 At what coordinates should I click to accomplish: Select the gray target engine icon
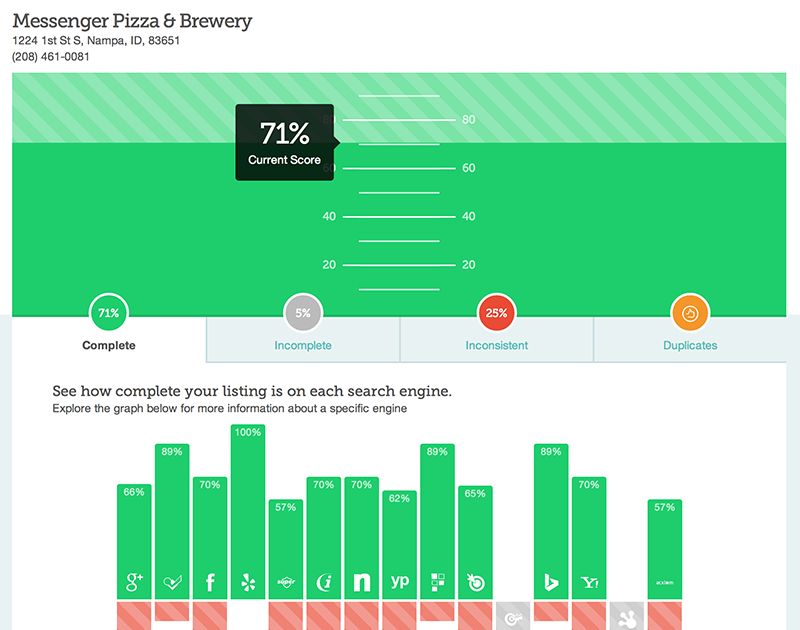(x=513, y=618)
